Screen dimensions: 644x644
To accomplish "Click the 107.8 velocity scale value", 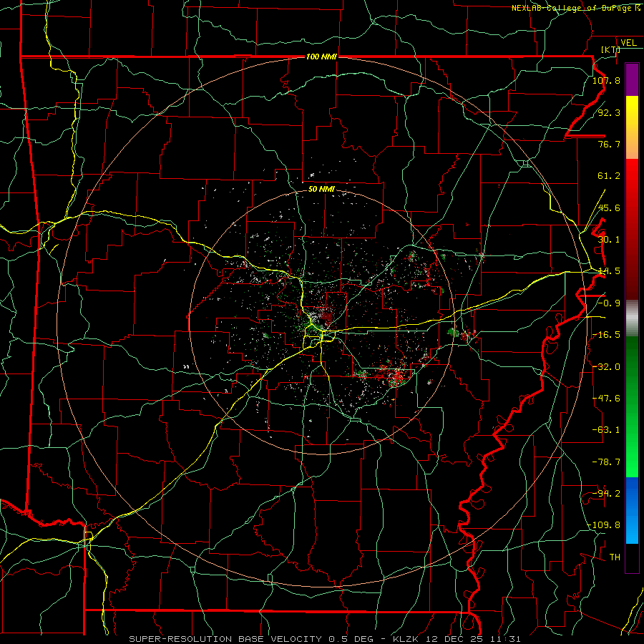I will (606, 80).
